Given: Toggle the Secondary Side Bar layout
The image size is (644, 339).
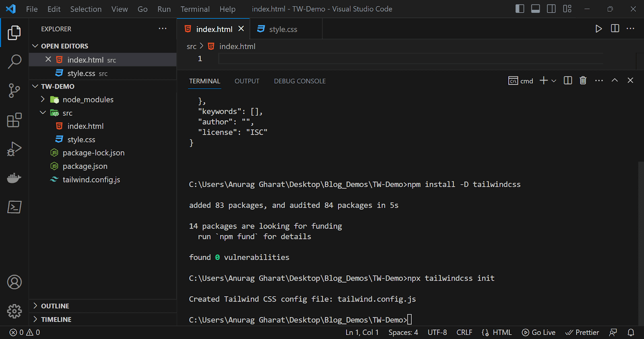Looking at the screenshot, I should pos(551,9).
